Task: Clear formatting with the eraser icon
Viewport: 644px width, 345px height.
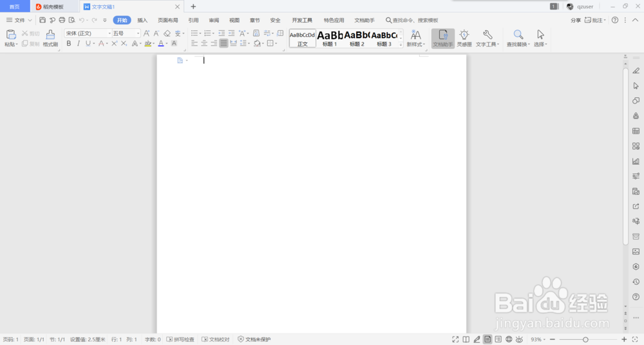Action: (x=167, y=33)
